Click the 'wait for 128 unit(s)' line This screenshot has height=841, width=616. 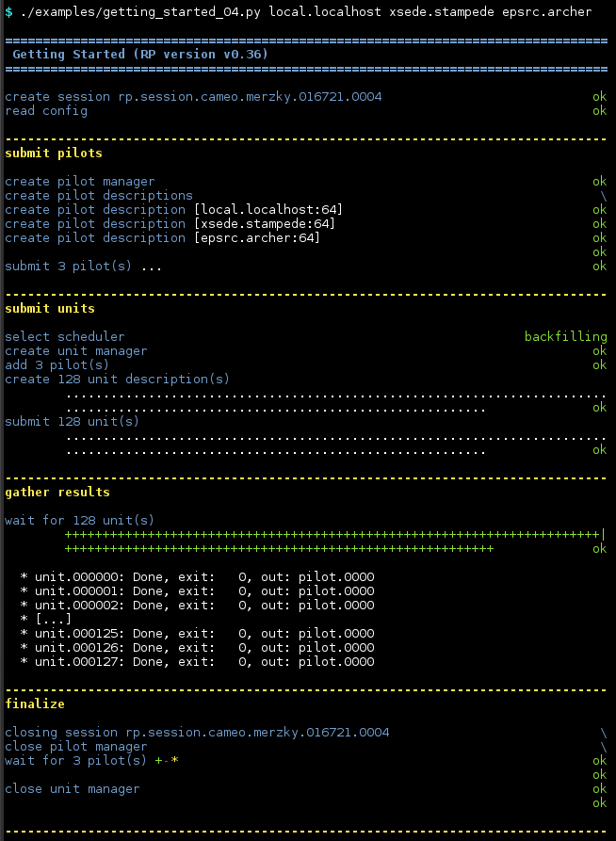[x=80, y=520]
